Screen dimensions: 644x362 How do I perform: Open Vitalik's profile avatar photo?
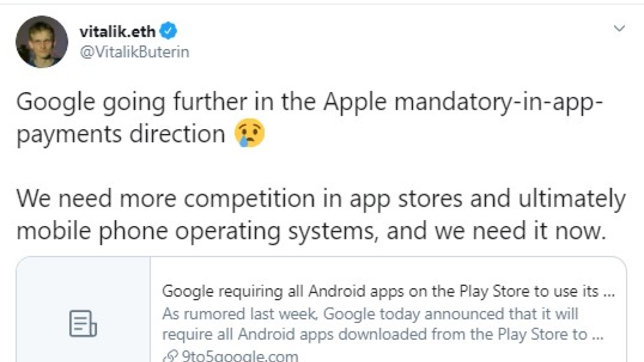[42, 42]
